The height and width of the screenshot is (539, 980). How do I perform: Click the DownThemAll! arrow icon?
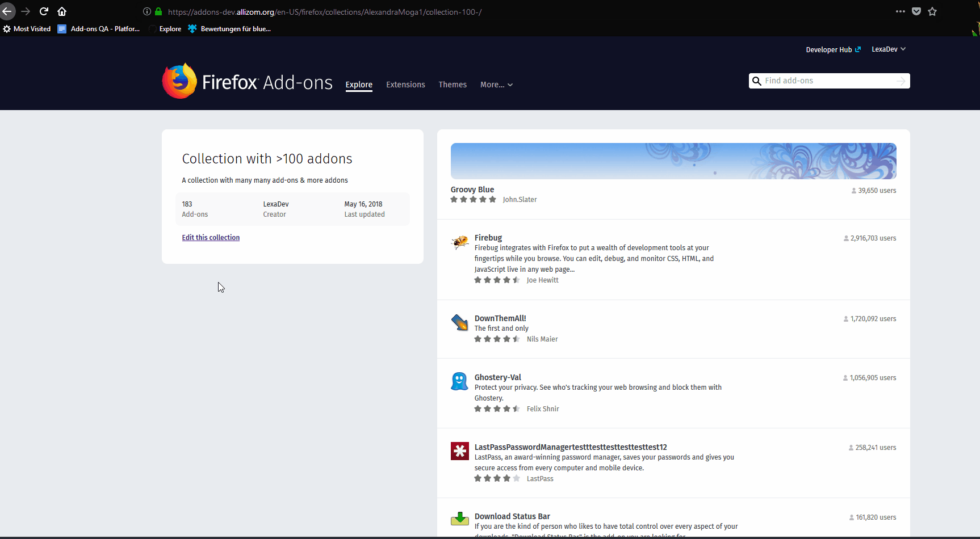pos(459,322)
